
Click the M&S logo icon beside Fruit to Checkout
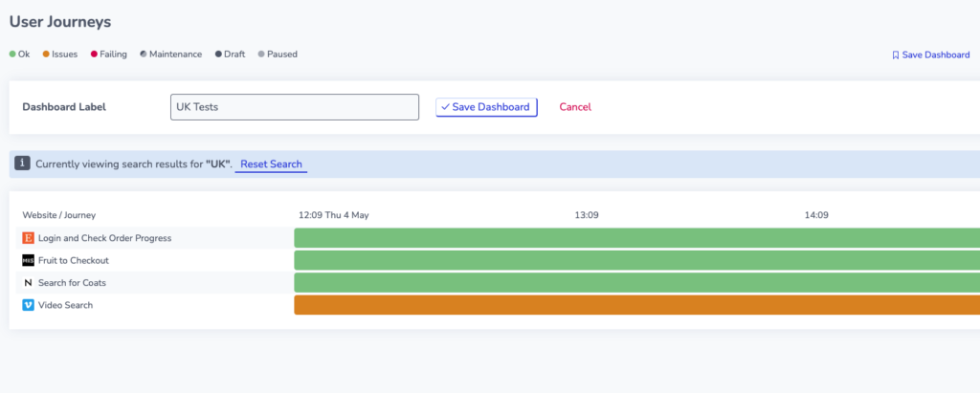click(28, 260)
